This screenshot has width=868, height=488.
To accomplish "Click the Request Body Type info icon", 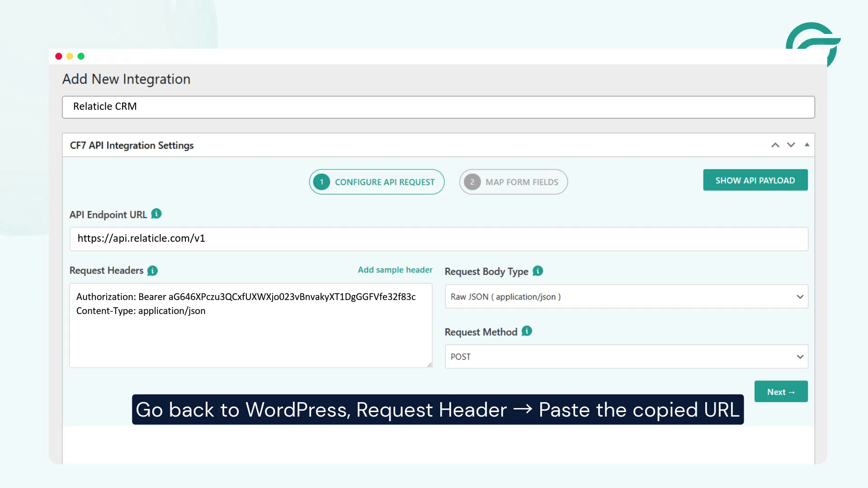I will [x=538, y=271].
